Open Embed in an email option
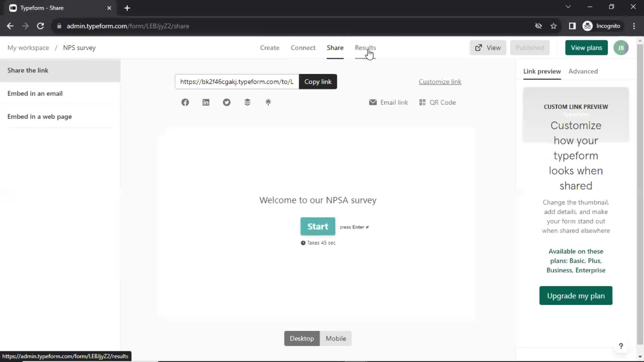 coord(60,94)
